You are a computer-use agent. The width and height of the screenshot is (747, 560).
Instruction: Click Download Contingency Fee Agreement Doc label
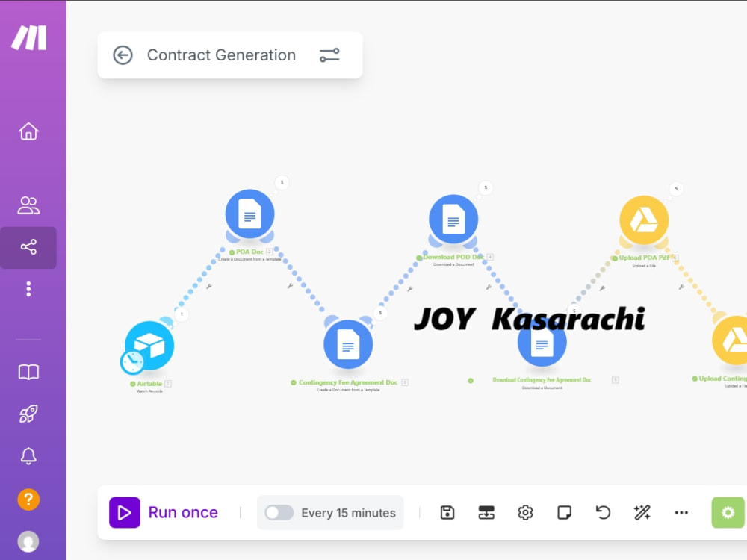point(542,380)
